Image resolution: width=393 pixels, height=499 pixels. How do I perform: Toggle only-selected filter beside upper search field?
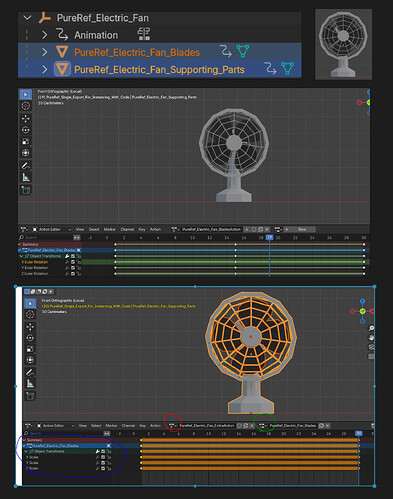click(77, 237)
